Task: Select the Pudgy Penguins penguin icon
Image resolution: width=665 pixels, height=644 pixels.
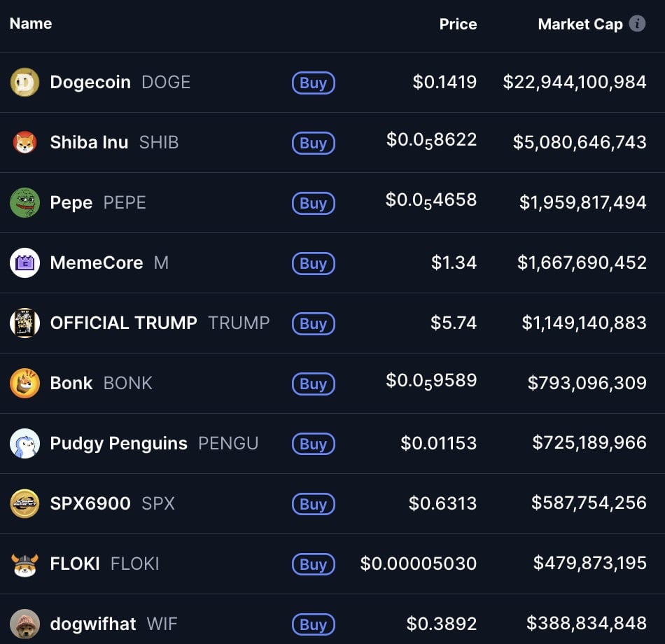Action: pyautogui.click(x=24, y=444)
